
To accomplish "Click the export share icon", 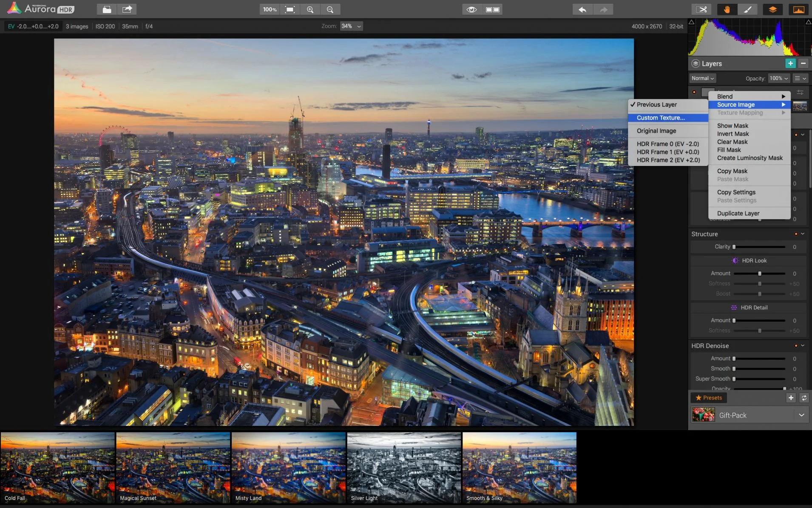I will tap(127, 9).
